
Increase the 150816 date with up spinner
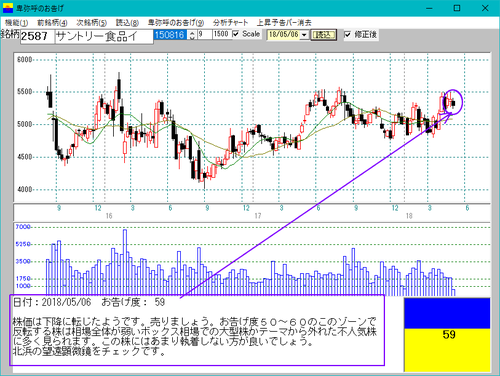point(192,32)
